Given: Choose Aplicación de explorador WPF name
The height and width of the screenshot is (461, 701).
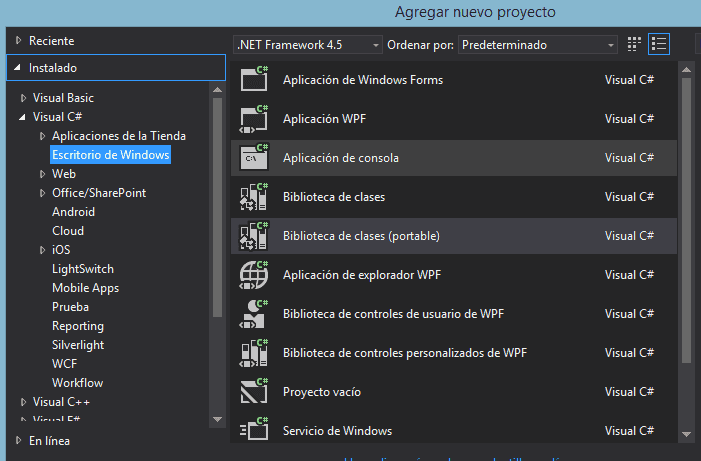Looking at the screenshot, I should (362, 275).
